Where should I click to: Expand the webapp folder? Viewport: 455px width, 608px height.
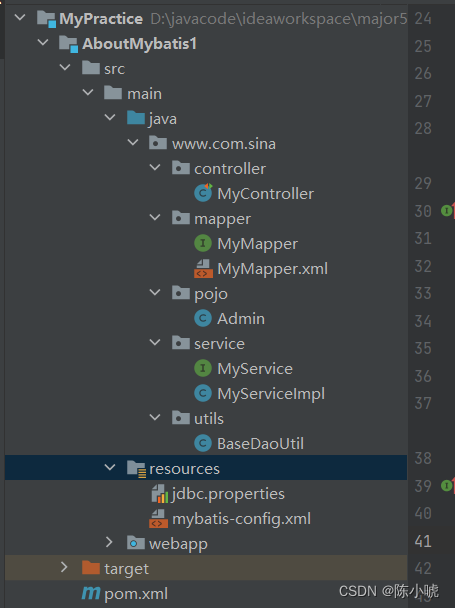pos(109,543)
